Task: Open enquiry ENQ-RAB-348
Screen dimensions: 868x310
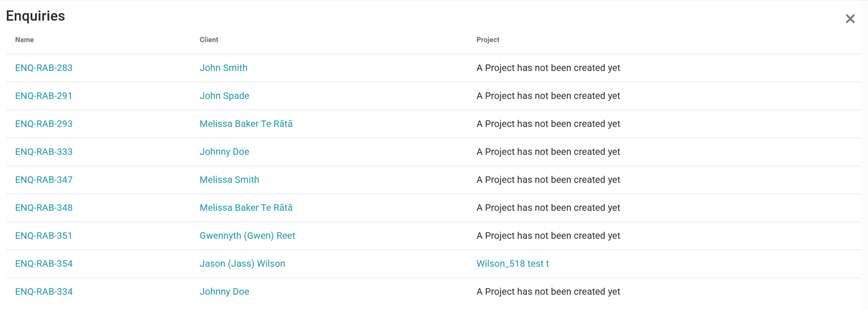Action: [44, 208]
